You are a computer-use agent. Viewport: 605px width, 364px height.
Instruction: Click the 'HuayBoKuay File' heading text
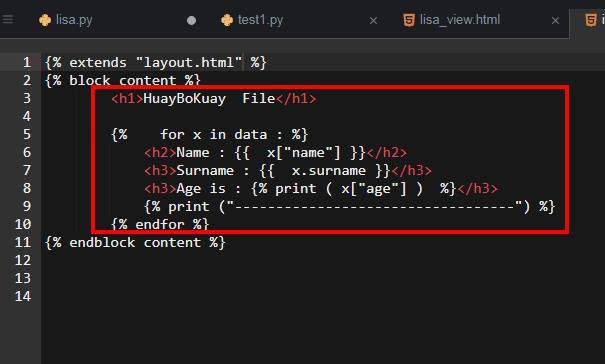click(x=209, y=98)
